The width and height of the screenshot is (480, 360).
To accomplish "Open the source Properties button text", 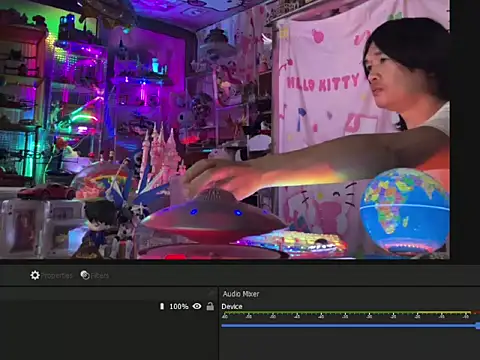I will click(x=57, y=275).
